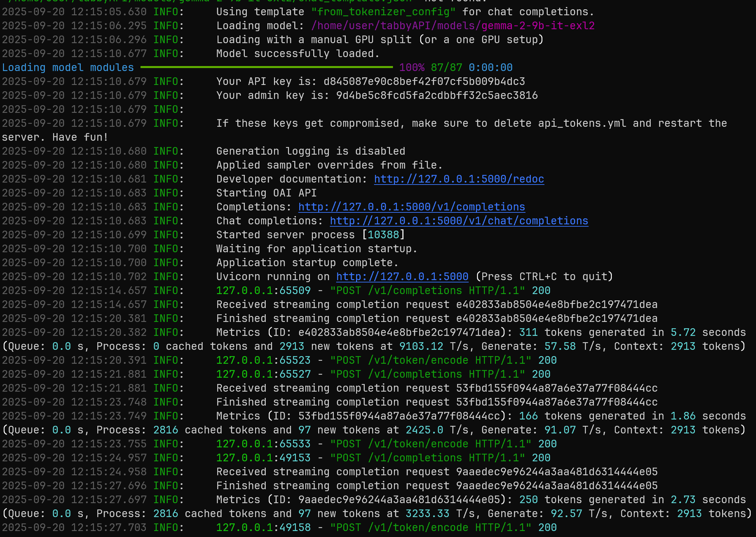
Task: Open the redoc developer documentation link
Action: pos(459,179)
